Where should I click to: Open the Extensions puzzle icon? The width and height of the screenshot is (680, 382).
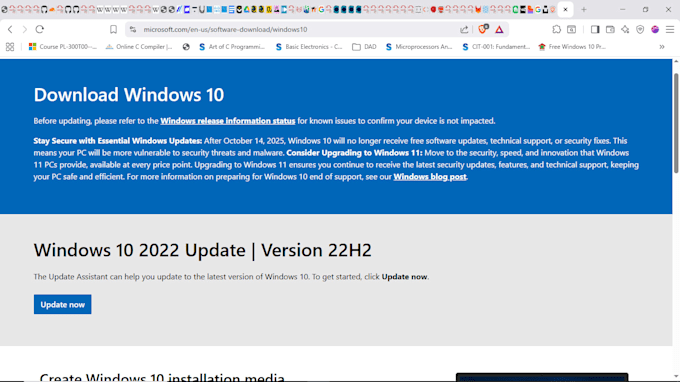pyautogui.click(x=556, y=29)
